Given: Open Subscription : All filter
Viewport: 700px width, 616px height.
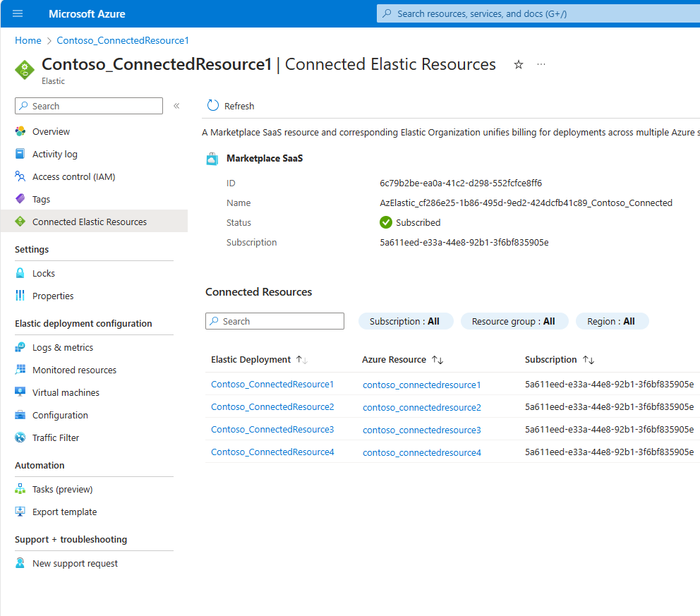Looking at the screenshot, I should click(405, 321).
